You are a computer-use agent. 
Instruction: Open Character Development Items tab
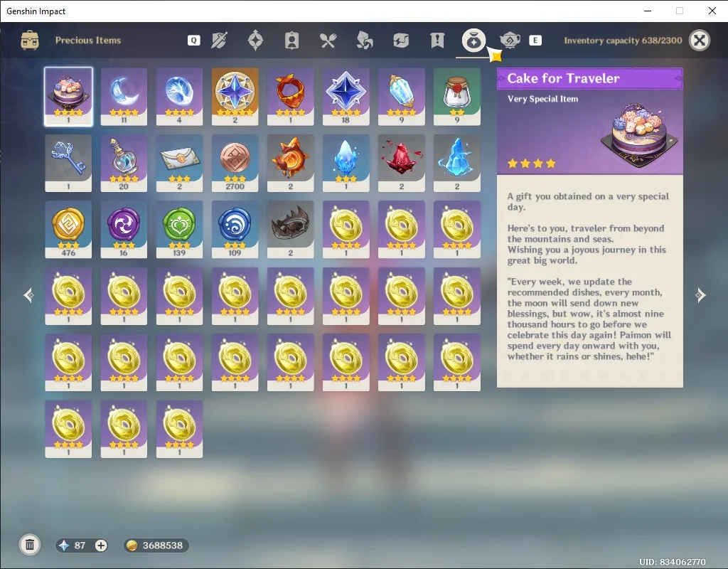[291, 41]
